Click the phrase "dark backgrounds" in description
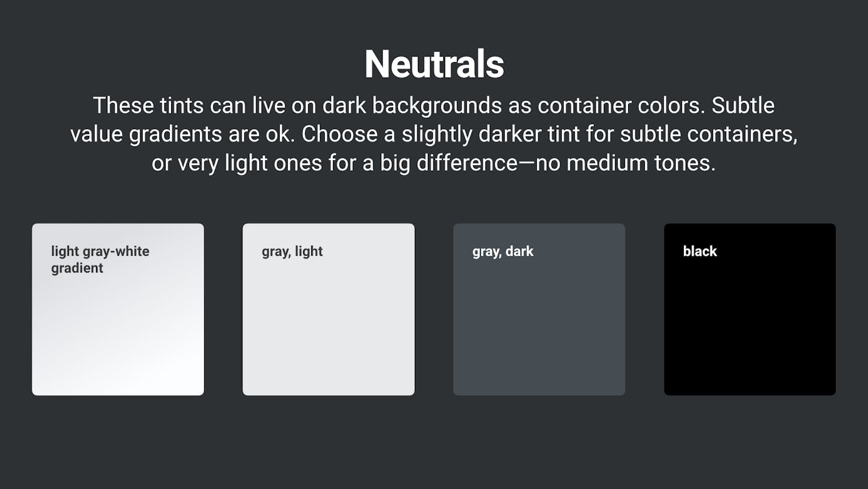868x489 pixels. coord(411,105)
